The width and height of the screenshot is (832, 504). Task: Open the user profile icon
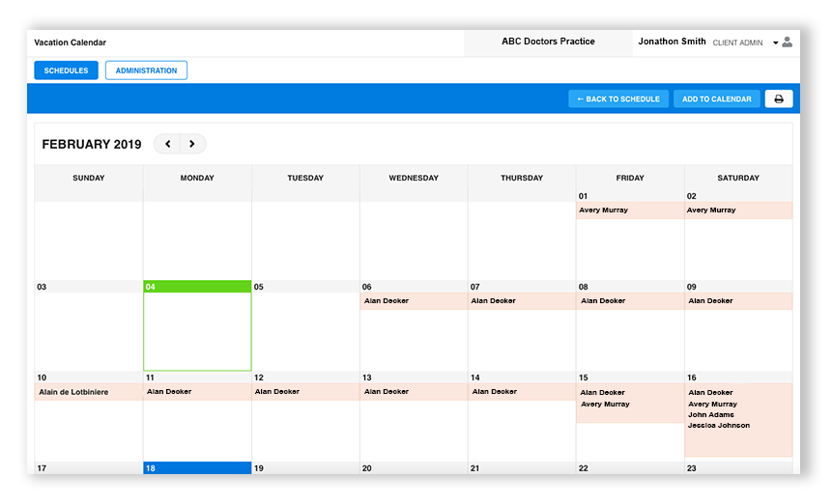pos(788,42)
